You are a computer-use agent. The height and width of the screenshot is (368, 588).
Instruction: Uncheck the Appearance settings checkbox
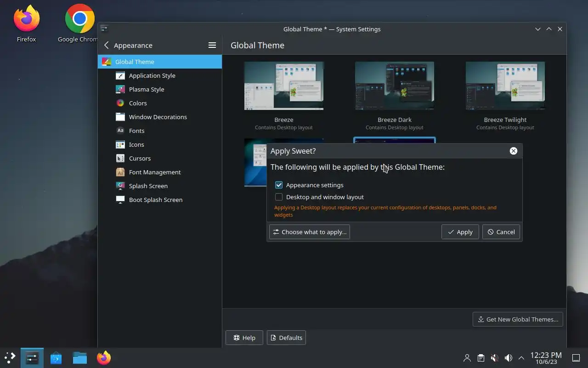tap(279, 185)
